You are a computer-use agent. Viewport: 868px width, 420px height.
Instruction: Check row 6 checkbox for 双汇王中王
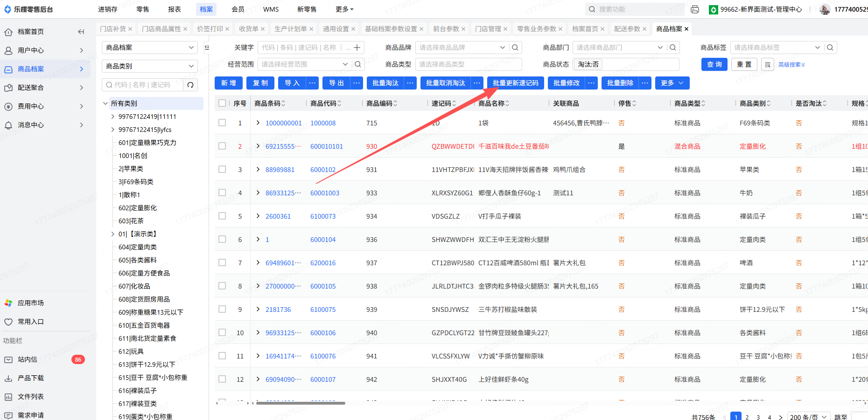222,239
